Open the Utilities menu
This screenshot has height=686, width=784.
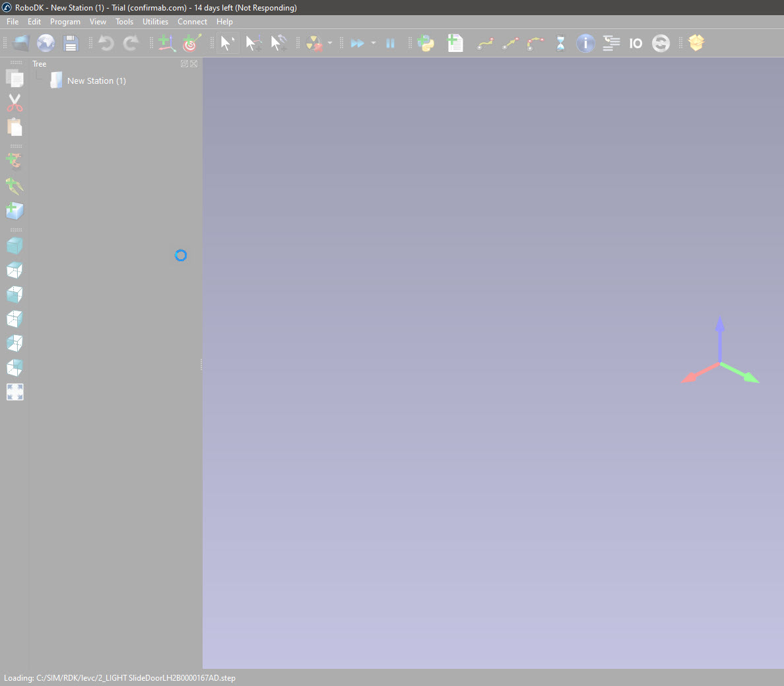pos(155,22)
